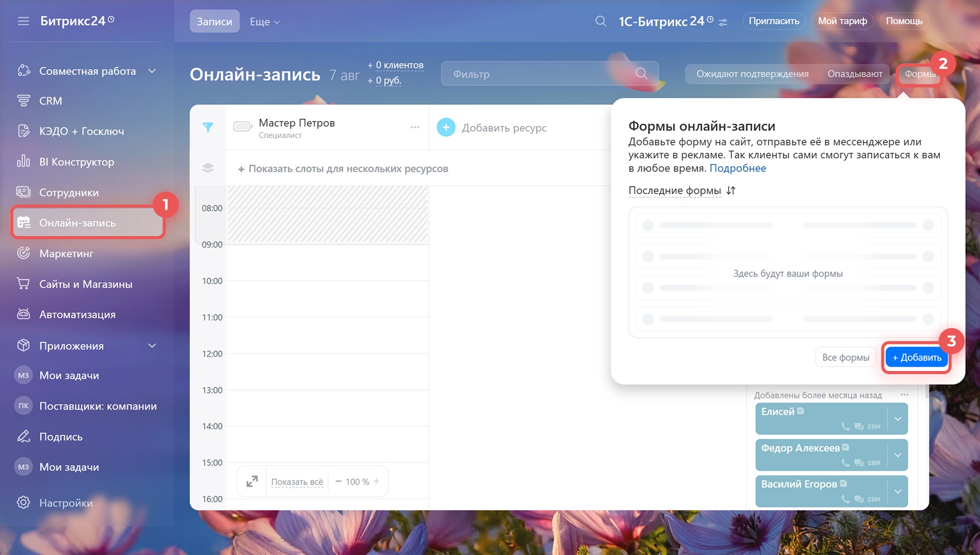Screen dimensions: 980x555
Task: Open the hamburger menu next to Битрикс24
Action: click(23, 21)
